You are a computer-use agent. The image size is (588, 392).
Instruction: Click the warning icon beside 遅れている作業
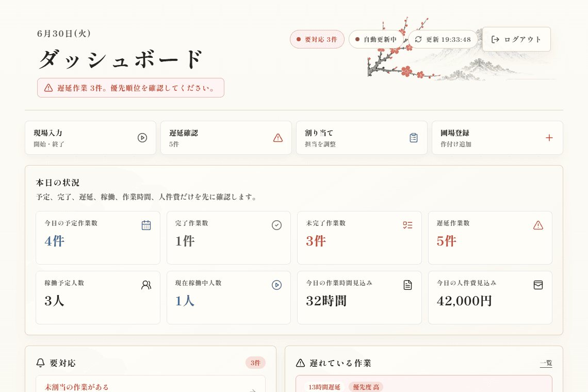click(x=300, y=363)
